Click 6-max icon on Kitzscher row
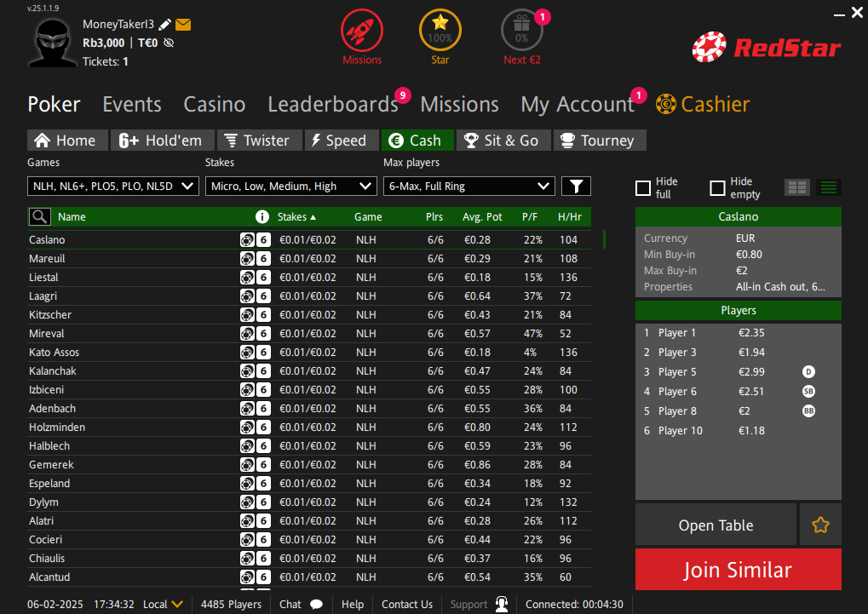 coord(263,315)
